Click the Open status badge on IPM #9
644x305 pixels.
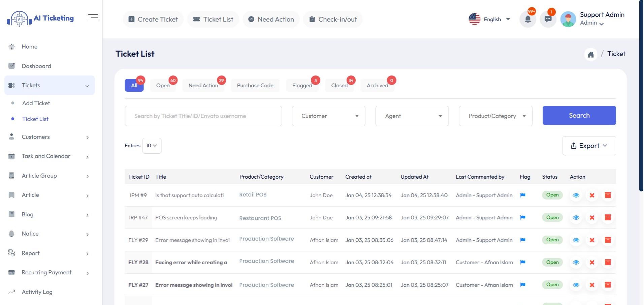[552, 195]
